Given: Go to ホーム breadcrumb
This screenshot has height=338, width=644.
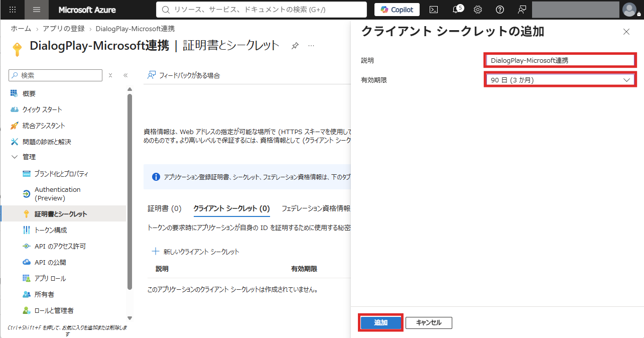Looking at the screenshot, I should (x=21, y=29).
